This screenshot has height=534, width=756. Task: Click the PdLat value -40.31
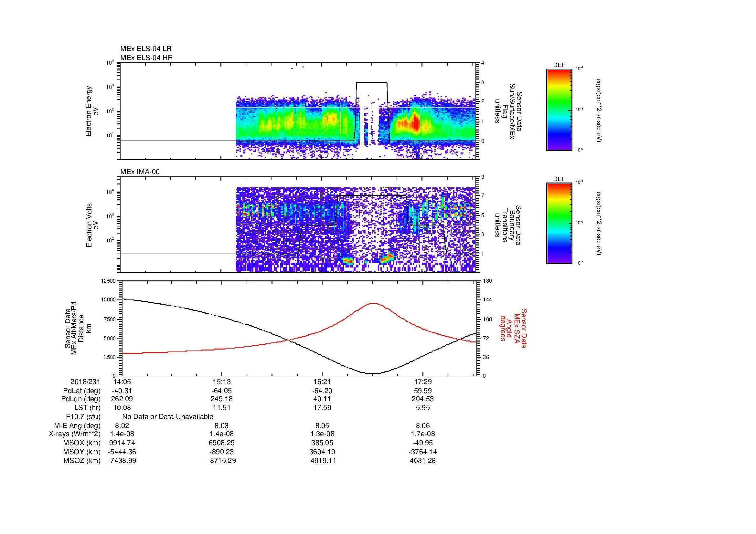[x=122, y=391]
